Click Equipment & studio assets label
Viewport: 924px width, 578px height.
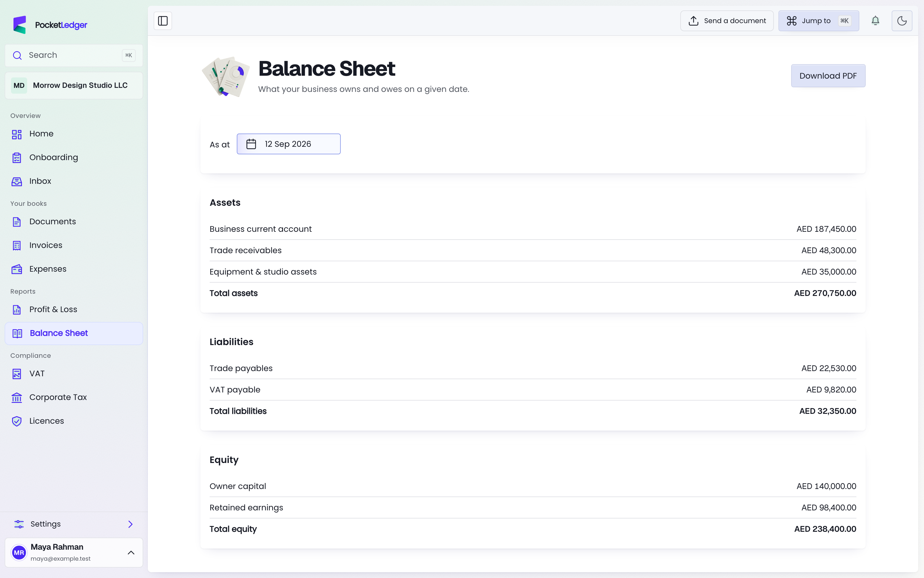pyautogui.click(x=263, y=272)
